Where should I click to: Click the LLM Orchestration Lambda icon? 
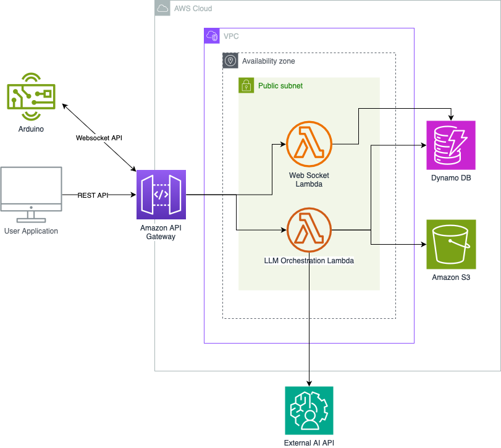coord(309,230)
